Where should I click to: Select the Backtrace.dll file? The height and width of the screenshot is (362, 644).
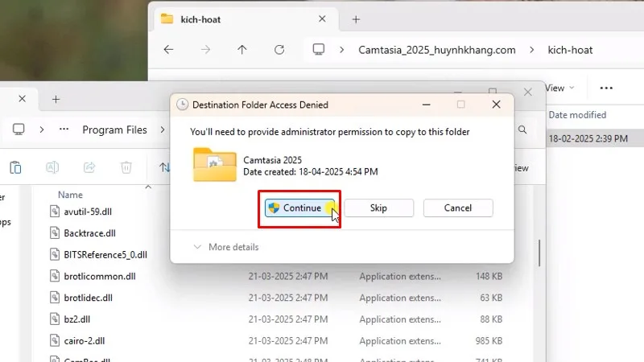89,233
